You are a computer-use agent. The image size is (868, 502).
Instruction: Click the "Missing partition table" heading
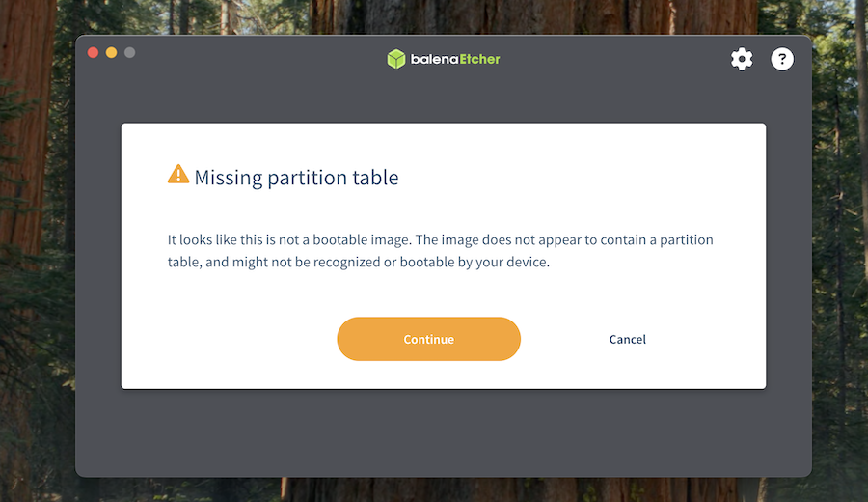coord(296,178)
